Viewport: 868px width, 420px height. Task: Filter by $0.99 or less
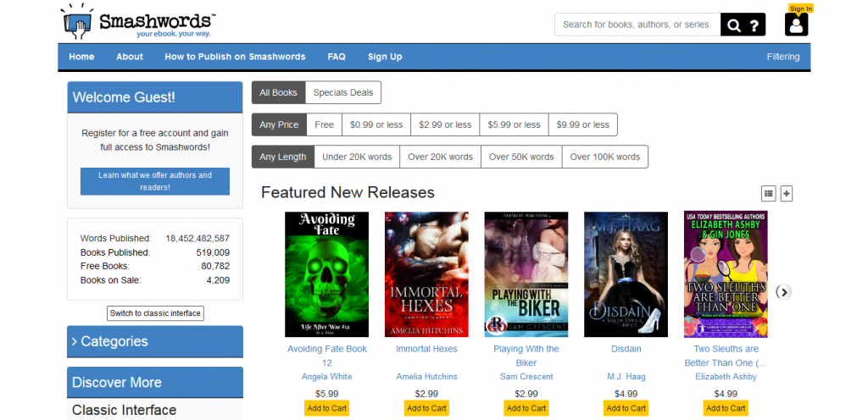click(x=376, y=124)
